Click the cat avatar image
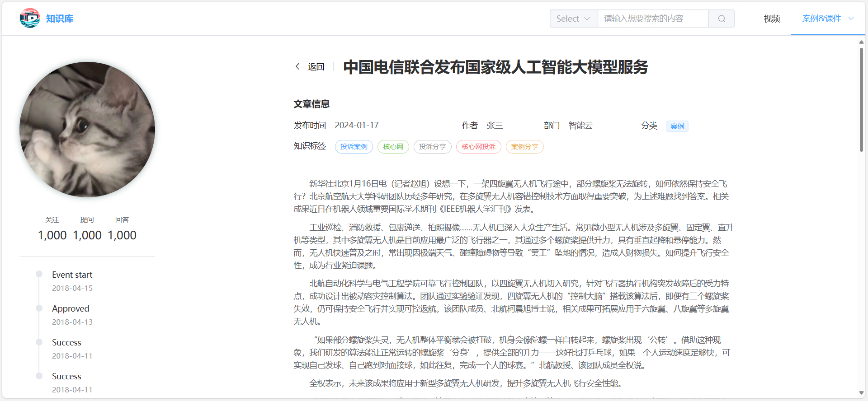 (x=87, y=130)
